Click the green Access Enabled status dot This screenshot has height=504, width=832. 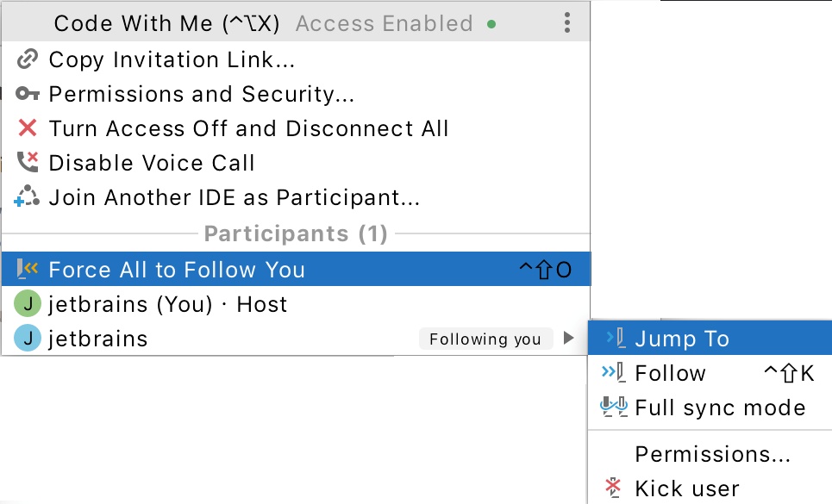(x=491, y=23)
